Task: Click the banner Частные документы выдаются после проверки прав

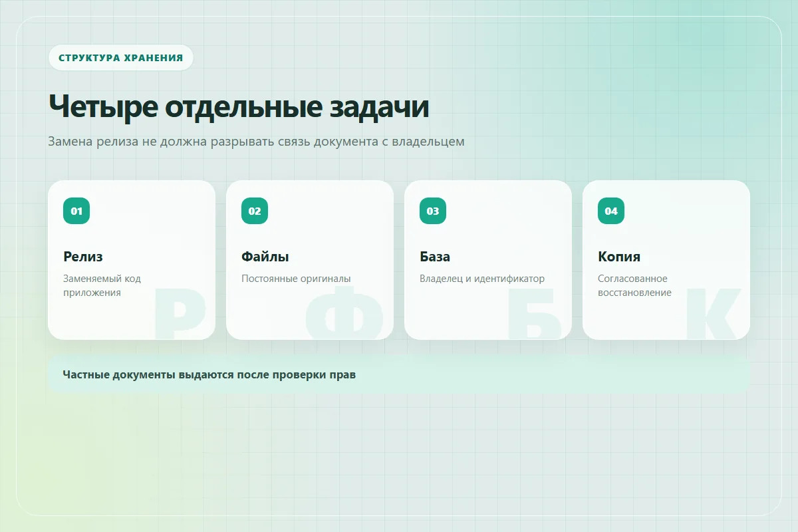Action: [x=399, y=374]
